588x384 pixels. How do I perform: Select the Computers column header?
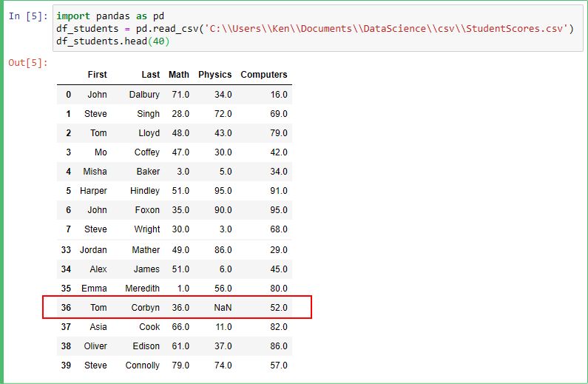pos(264,75)
